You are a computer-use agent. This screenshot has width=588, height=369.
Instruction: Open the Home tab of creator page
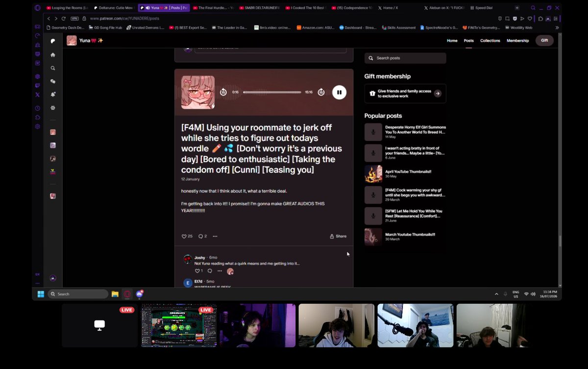[x=452, y=41]
